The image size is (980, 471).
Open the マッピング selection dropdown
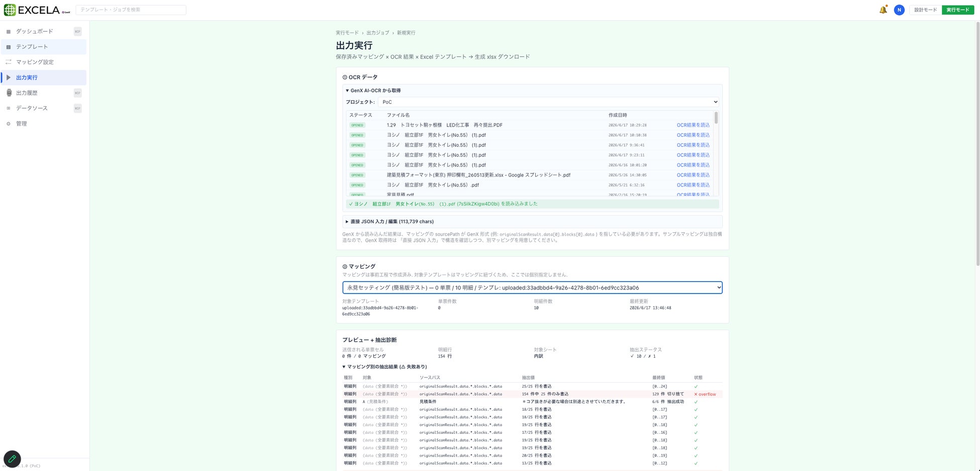(532, 288)
